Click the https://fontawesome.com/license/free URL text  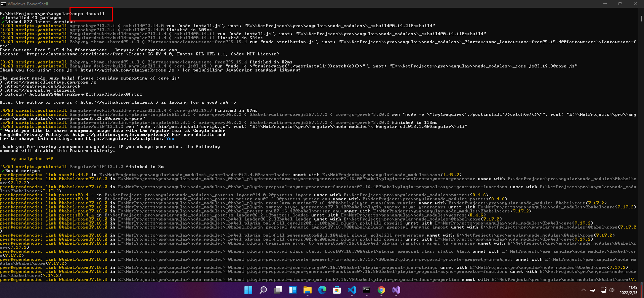pyautogui.click(x=75, y=54)
